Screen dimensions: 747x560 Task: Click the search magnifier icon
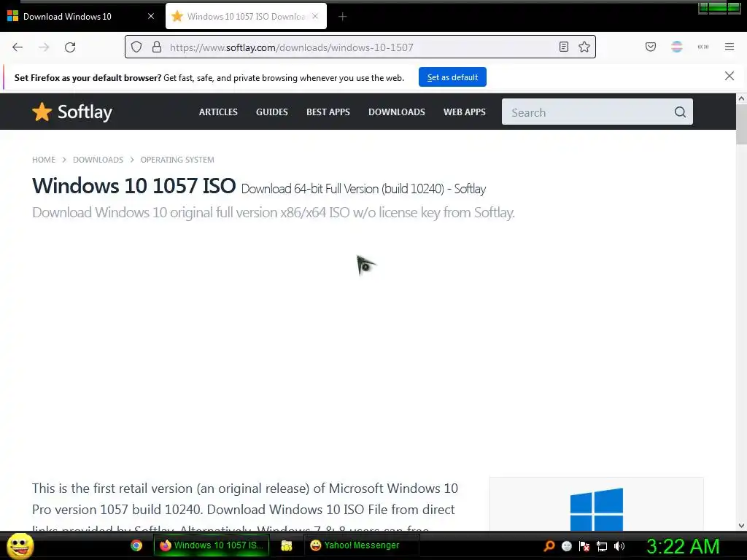681,112
